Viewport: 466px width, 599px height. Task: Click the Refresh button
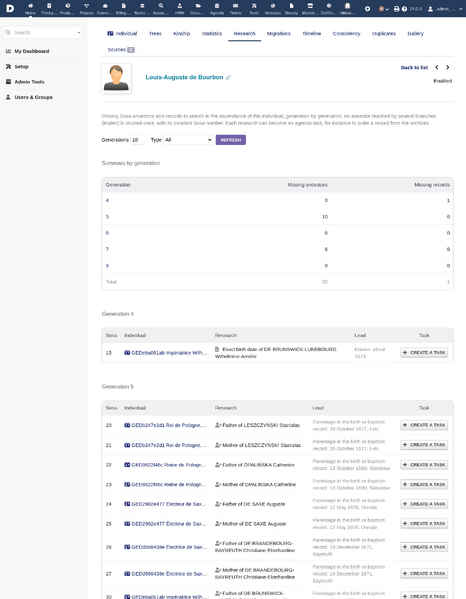pyautogui.click(x=231, y=140)
